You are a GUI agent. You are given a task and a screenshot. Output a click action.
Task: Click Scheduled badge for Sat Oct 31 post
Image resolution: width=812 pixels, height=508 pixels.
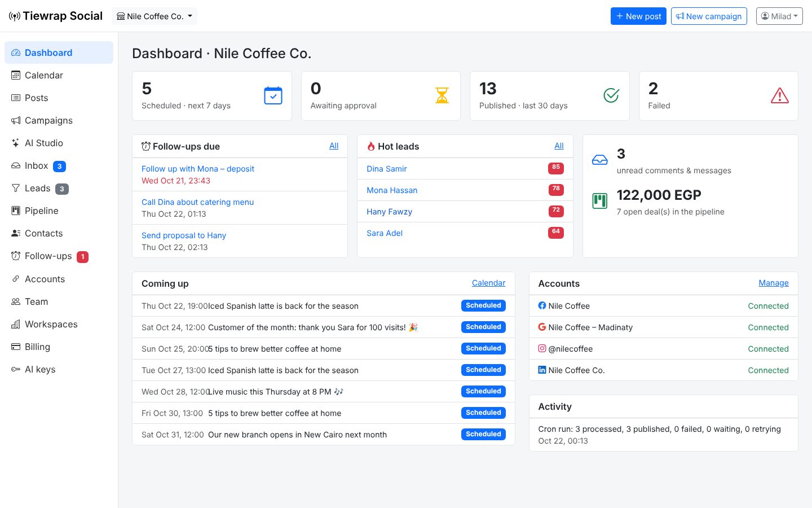pyautogui.click(x=483, y=434)
